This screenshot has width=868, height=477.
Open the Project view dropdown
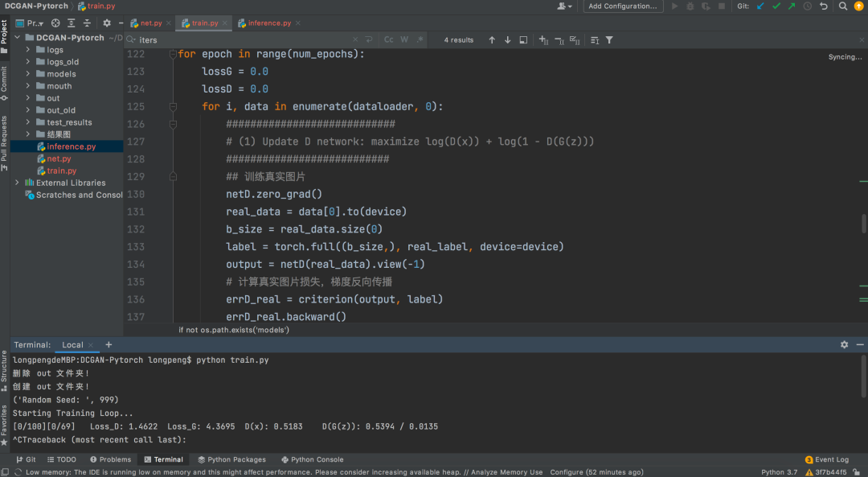[30, 23]
